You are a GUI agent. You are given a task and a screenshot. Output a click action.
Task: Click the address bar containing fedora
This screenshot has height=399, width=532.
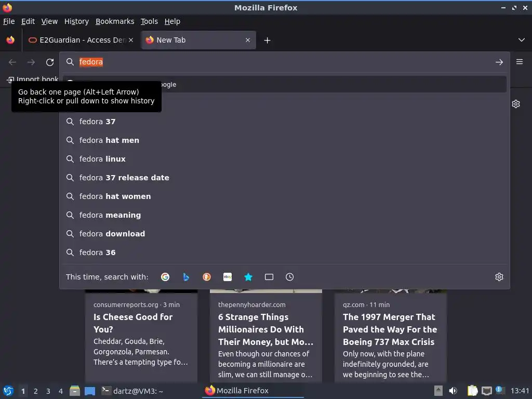[x=284, y=62]
